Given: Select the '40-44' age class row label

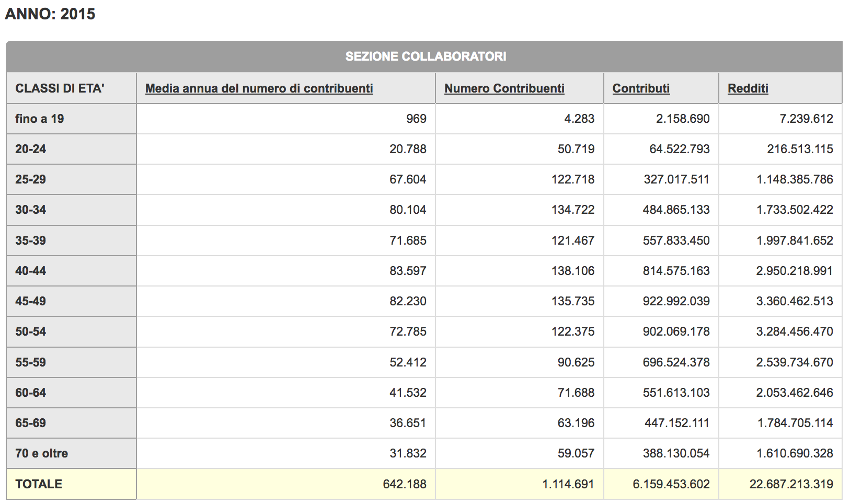Looking at the screenshot, I should tap(31, 271).
